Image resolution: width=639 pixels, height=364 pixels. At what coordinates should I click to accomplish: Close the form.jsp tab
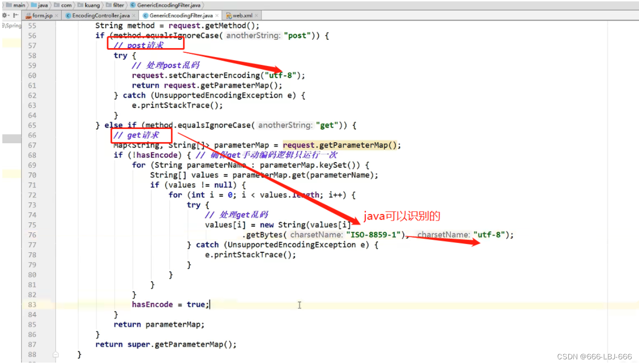pos(57,15)
